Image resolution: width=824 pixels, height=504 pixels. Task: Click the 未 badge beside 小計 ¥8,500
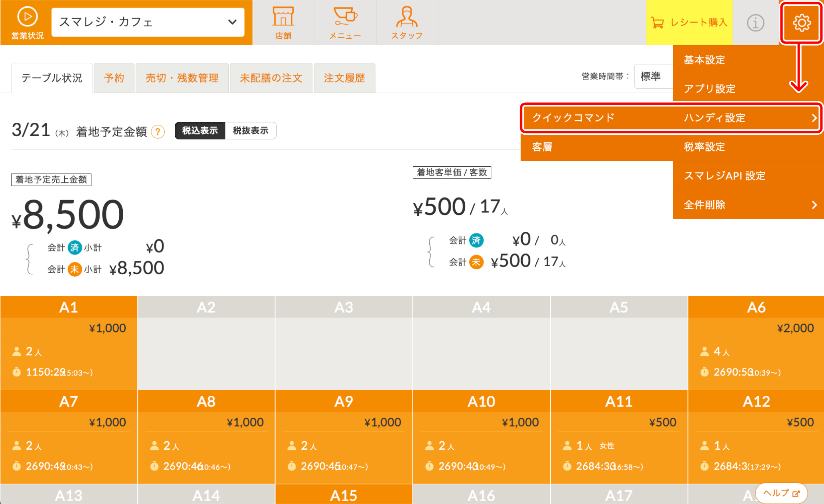tap(74, 269)
